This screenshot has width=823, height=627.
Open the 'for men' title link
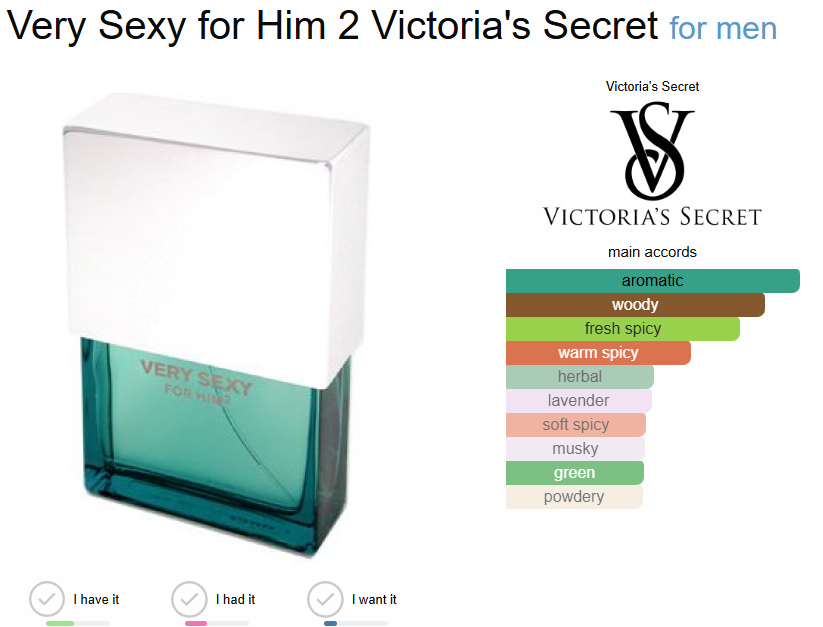723,28
